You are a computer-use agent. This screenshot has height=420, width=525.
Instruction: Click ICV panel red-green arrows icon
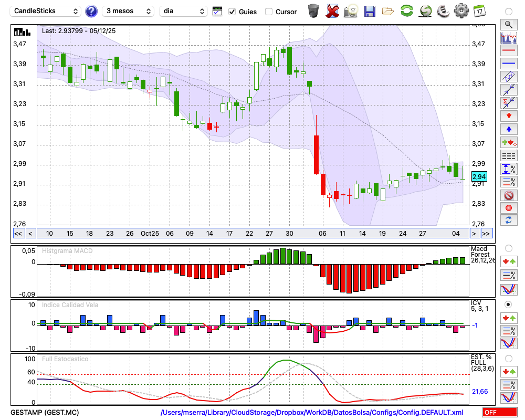pos(509,318)
